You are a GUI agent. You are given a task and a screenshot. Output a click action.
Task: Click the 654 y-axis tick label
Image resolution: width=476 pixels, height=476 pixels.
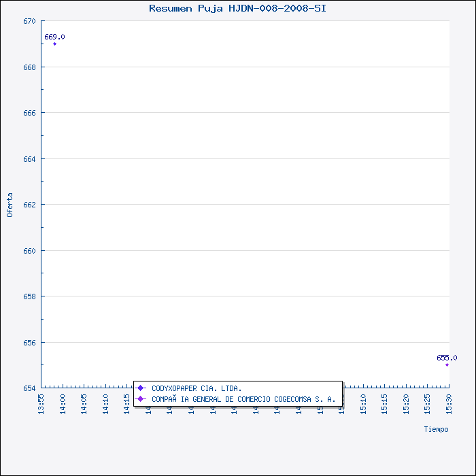pos(29,388)
